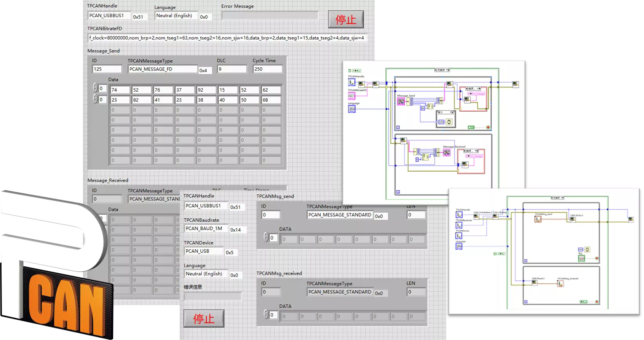644x340 pixels.
Task: Click the case selector above the CAN Write loop
Action: coord(557,198)
